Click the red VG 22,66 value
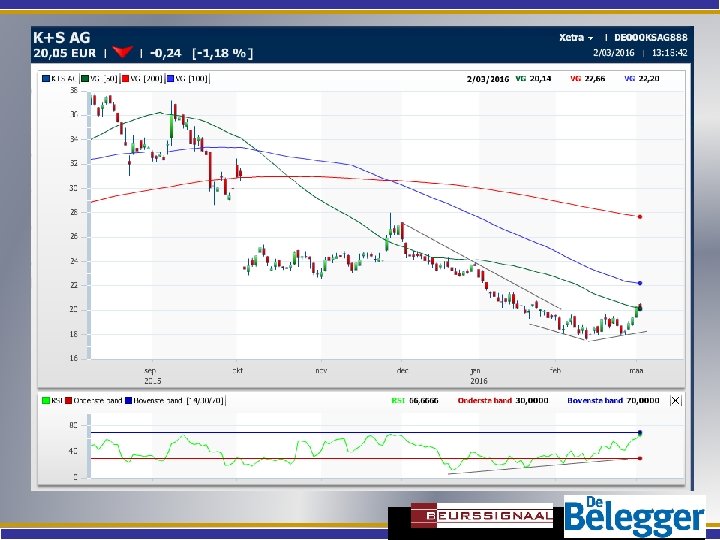The height and width of the screenshot is (540, 720). tap(588, 79)
